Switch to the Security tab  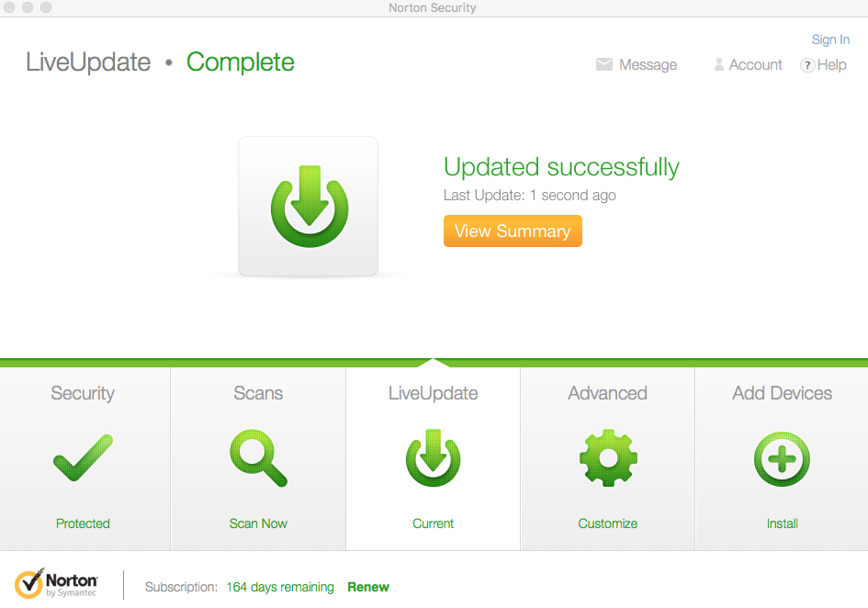[83, 393]
